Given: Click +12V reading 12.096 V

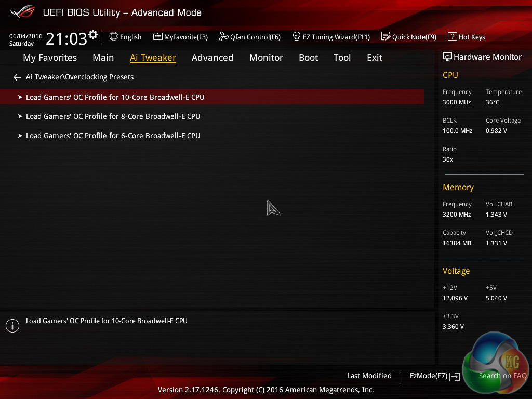Looking at the screenshot, I should [455, 298].
